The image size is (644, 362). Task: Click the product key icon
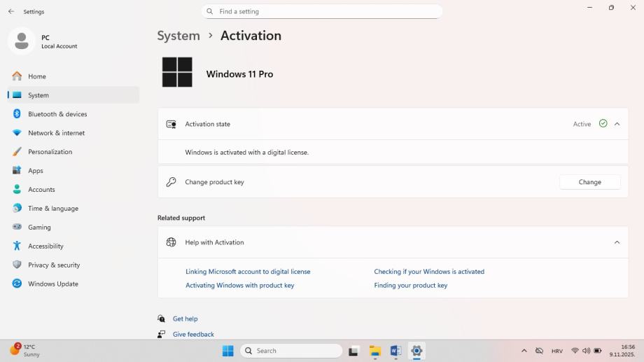click(171, 181)
